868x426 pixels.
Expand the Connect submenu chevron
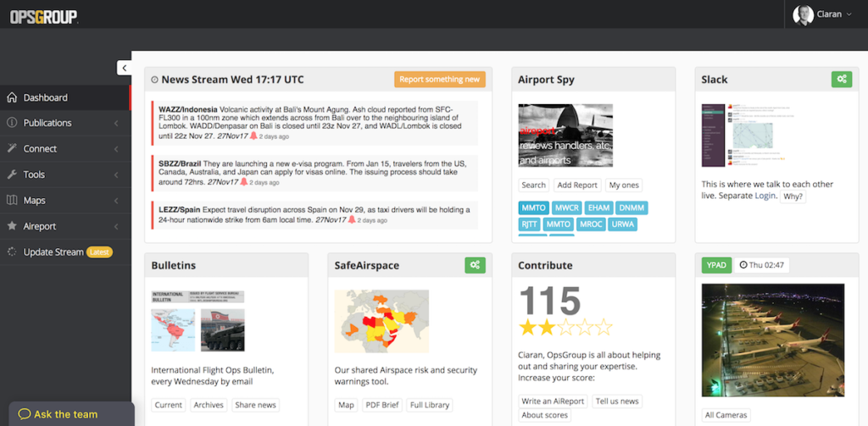click(x=115, y=149)
